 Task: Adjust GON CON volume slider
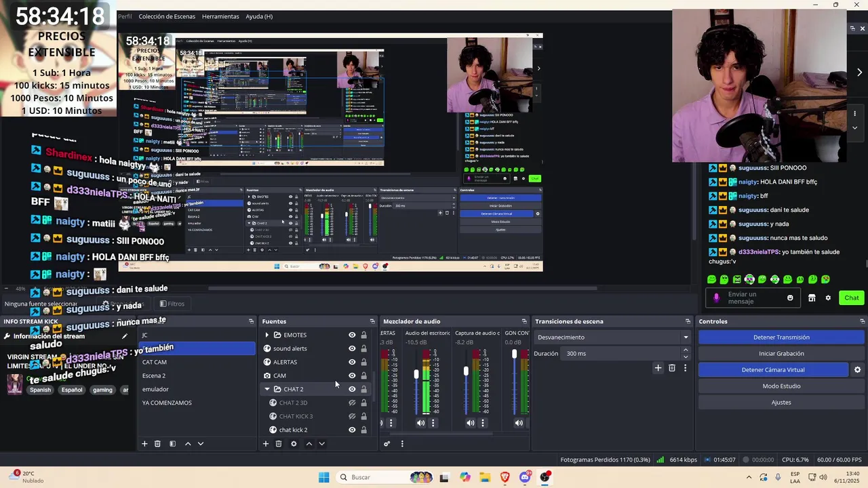(x=514, y=354)
